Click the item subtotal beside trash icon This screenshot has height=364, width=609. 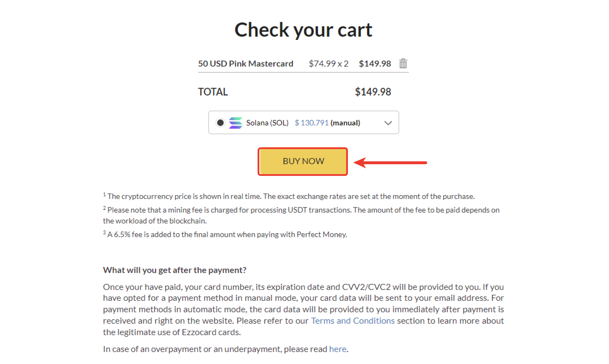pyautogui.click(x=375, y=63)
